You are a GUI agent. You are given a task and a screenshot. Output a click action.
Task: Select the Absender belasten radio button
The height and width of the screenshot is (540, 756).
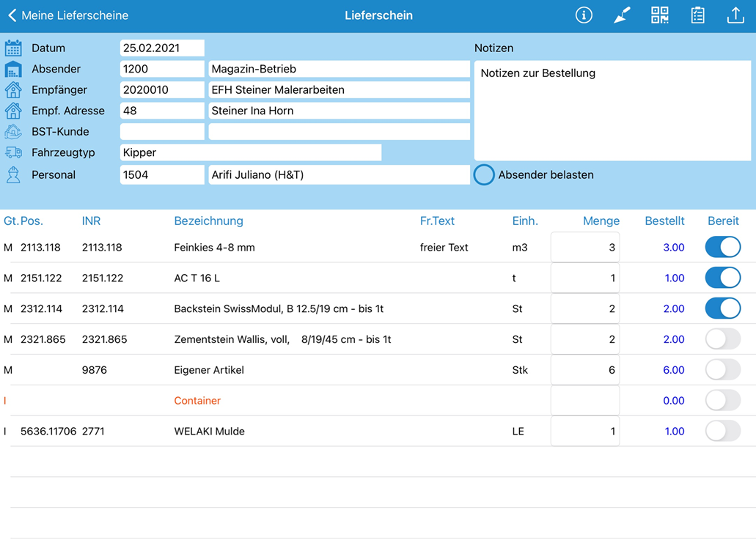click(x=483, y=175)
